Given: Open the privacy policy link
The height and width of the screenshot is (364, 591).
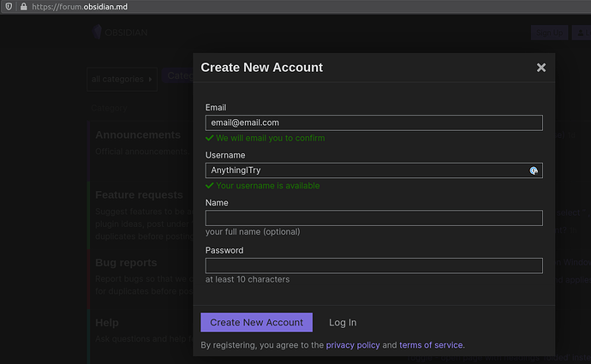Looking at the screenshot, I should pos(353,345).
